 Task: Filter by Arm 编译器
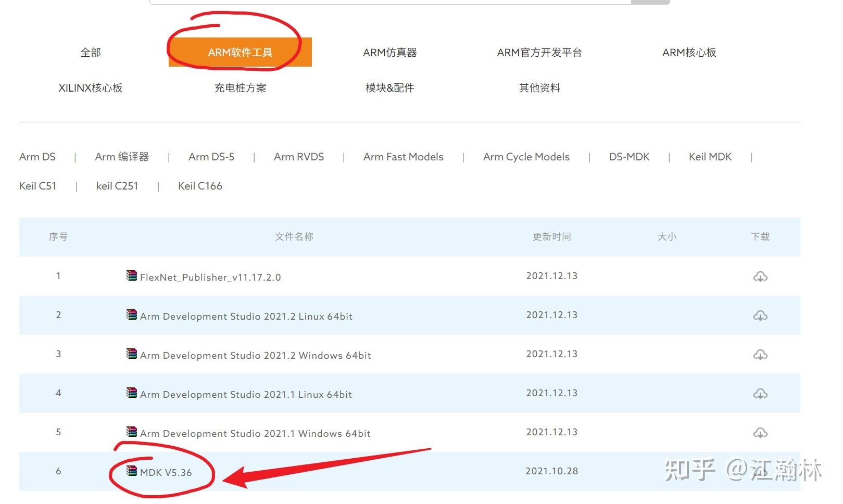(122, 157)
